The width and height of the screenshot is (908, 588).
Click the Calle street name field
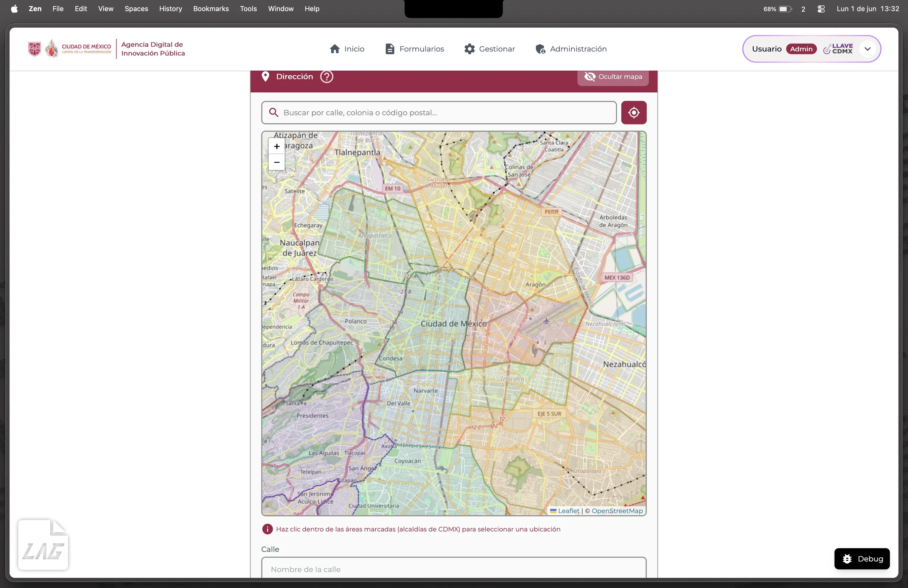point(454,569)
